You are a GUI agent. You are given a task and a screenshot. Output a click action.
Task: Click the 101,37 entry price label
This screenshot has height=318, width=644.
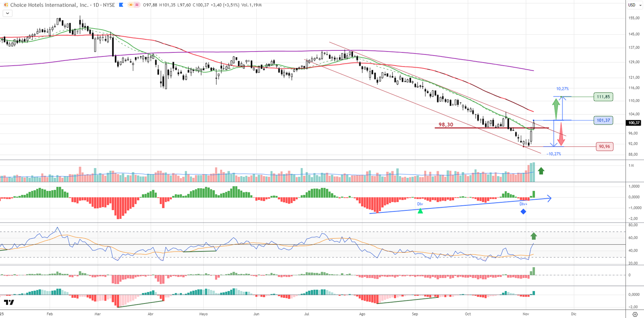tap(603, 120)
